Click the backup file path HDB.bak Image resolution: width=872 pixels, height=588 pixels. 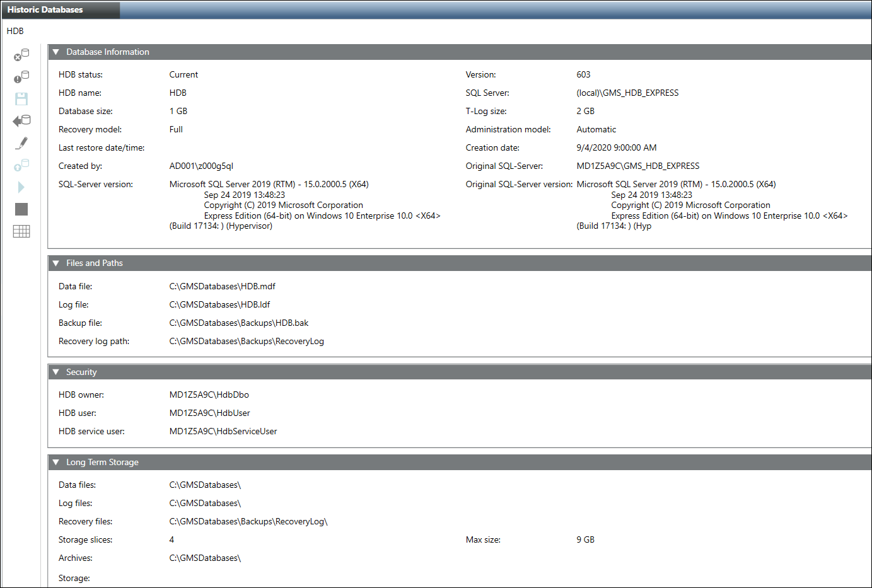[238, 323]
